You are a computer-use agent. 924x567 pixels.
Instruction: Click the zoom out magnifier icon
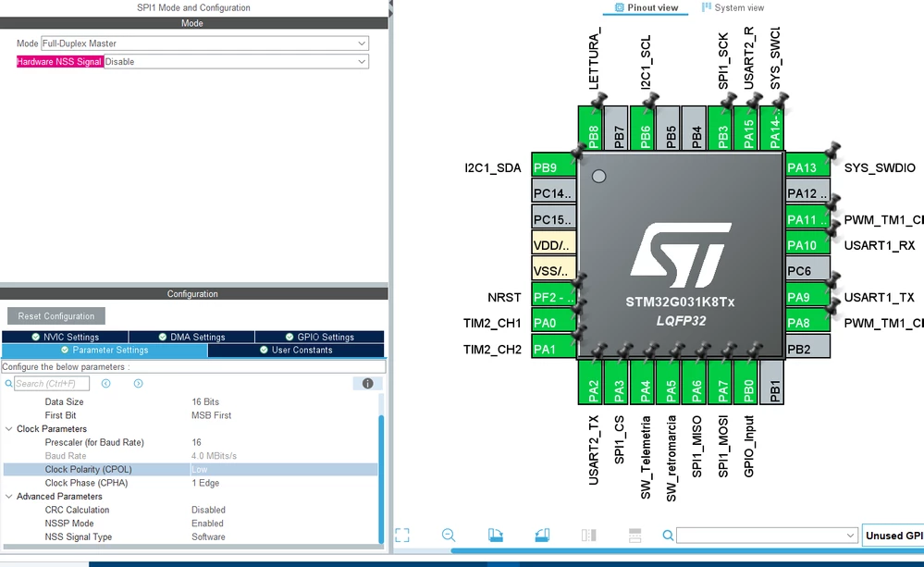tap(449, 536)
